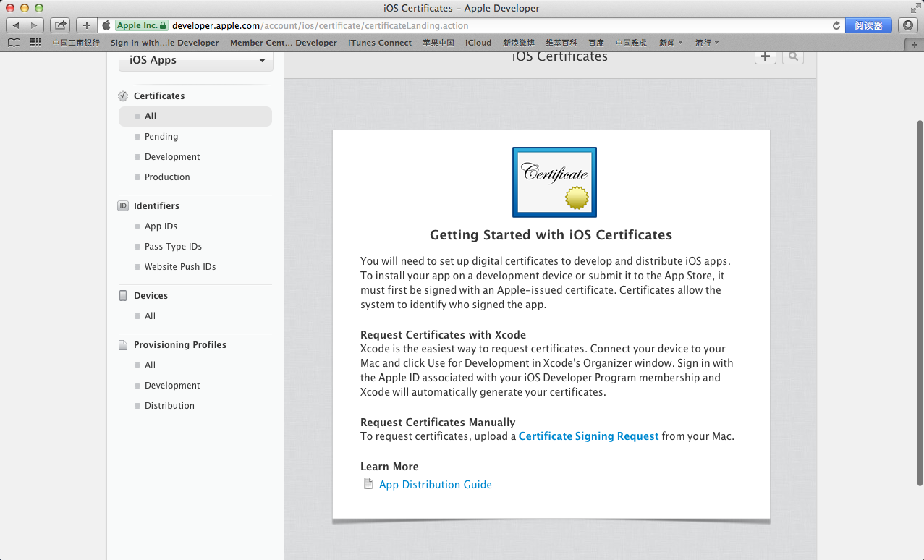Click the Identifiers ID icon
This screenshot has width=924, height=560.
point(123,205)
